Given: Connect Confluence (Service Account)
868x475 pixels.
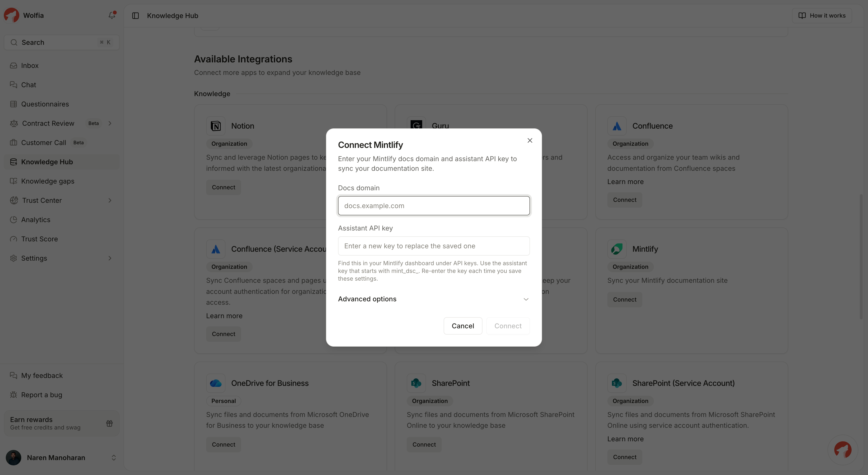Looking at the screenshot, I should pyautogui.click(x=224, y=334).
